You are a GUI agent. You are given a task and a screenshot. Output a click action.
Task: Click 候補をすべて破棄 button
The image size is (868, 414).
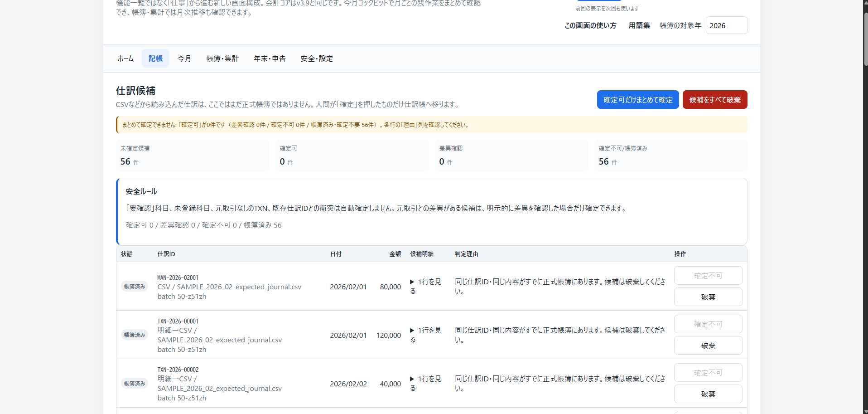[715, 100]
